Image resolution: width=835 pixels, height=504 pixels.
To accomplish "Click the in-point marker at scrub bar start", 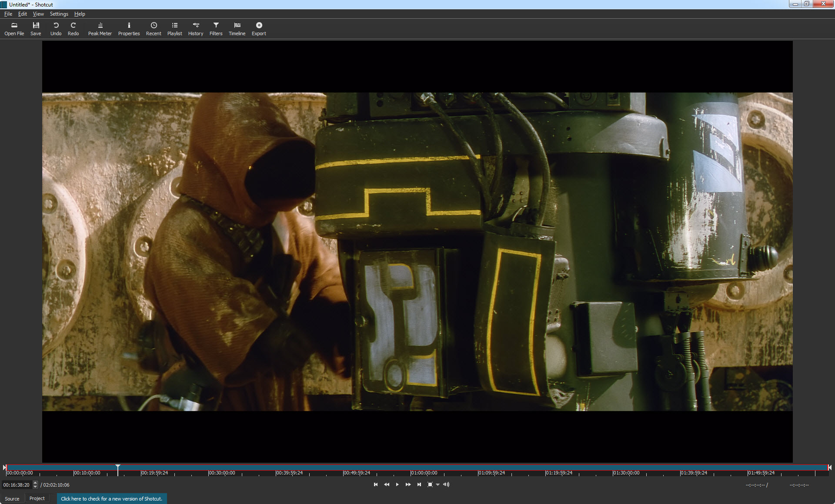I will coord(4,468).
